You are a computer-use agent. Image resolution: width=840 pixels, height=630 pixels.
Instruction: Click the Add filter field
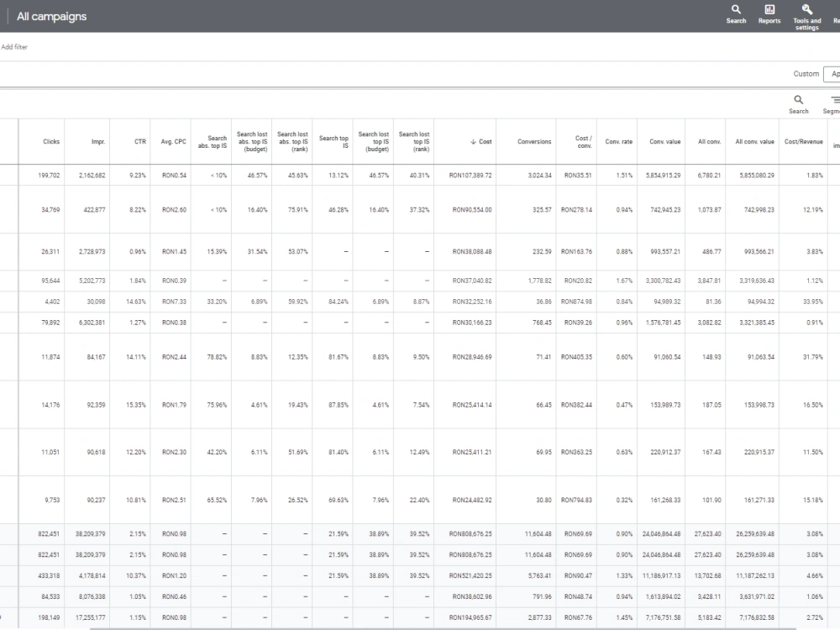pyautogui.click(x=14, y=47)
